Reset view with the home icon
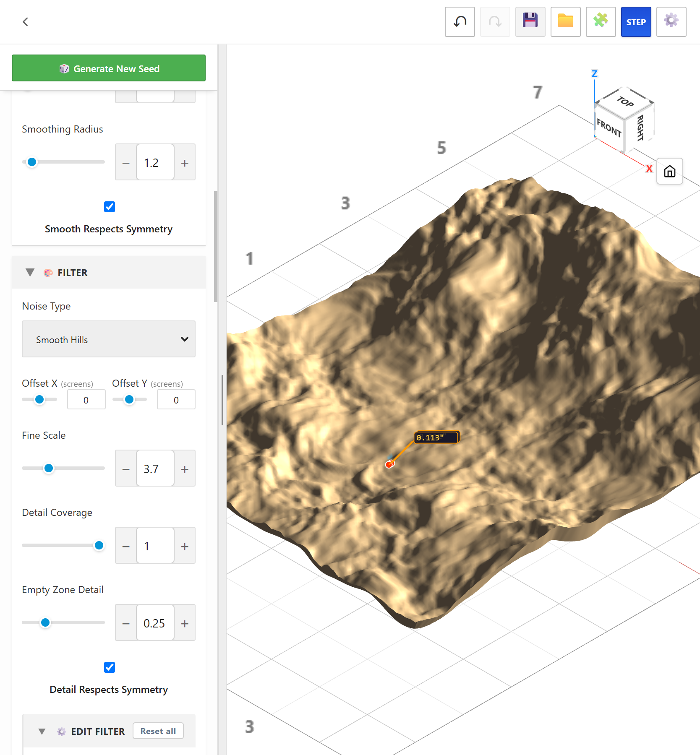The image size is (700, 755). pyautogui.click(x=670, y=171)
